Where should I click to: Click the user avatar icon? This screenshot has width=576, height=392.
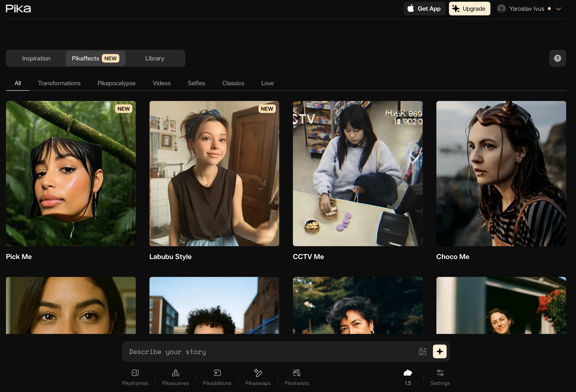point(501,9)
